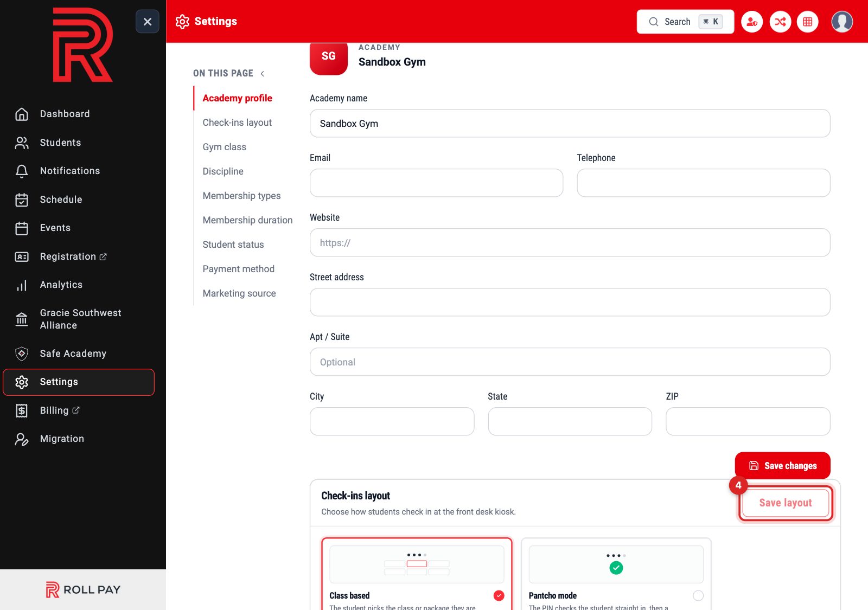Image resolution: width=868 pixels, height=610 pixels.
Task: Jump to Membership duration section
Action: (x=247, y=220)
